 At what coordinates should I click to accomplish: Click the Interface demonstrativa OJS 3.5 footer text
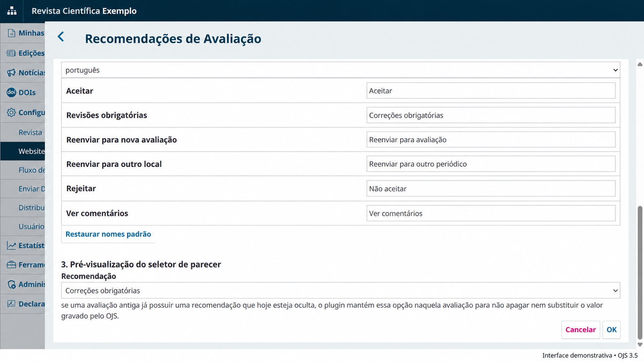(590, 355)
